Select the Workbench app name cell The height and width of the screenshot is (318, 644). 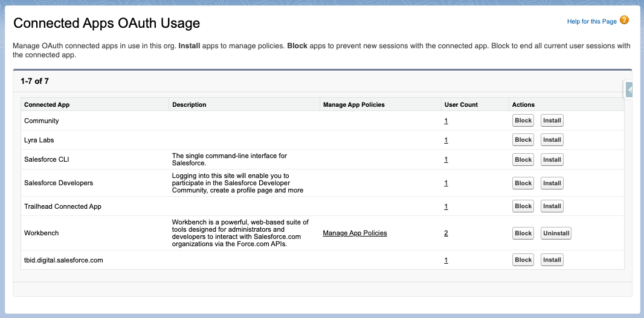pos(95,233)
